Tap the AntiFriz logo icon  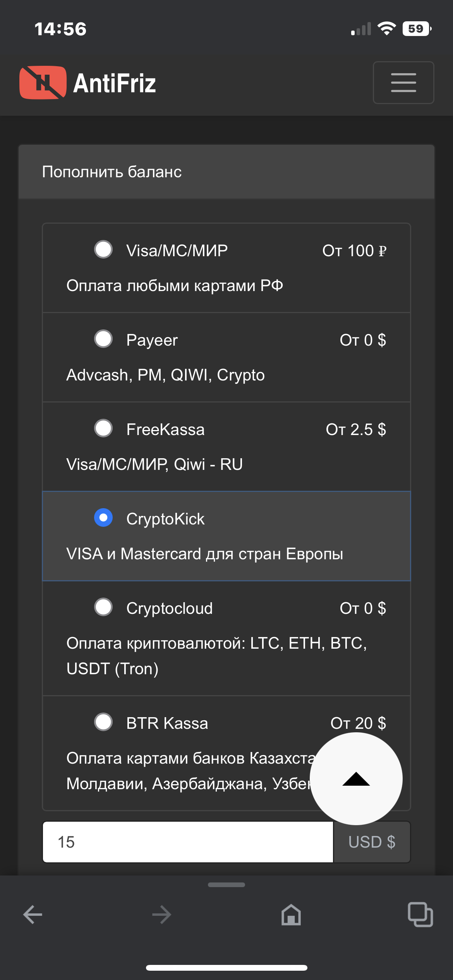tap(43, 82)
